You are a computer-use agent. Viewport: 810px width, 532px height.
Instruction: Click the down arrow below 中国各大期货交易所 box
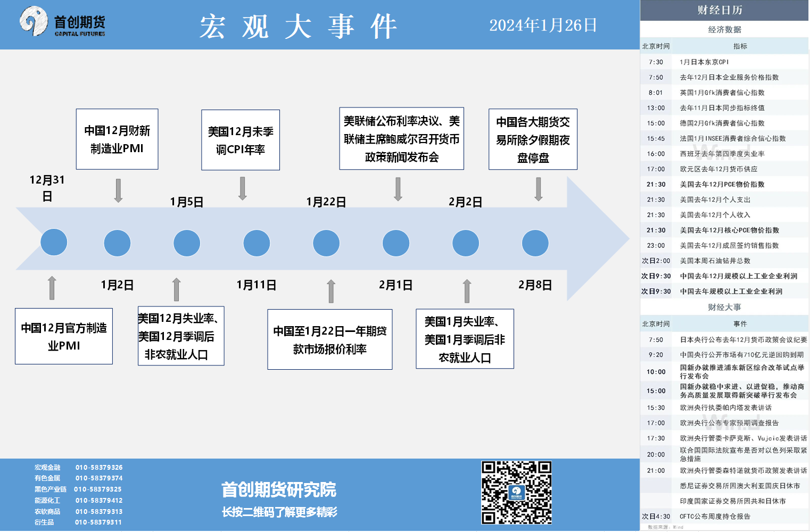[539, 189]
